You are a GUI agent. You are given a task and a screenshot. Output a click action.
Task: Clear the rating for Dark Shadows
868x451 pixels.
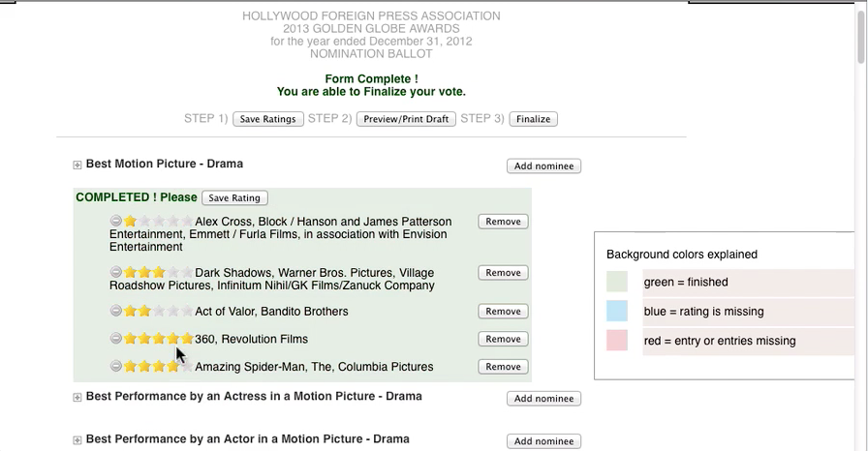pyautogui.click(x=115, y=273)
